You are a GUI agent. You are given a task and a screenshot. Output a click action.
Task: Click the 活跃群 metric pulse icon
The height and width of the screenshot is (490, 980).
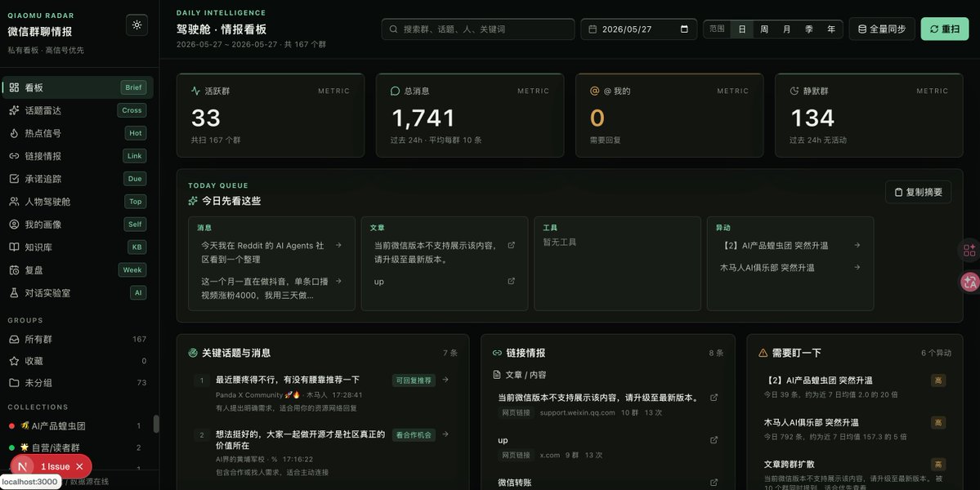[195, 91]
